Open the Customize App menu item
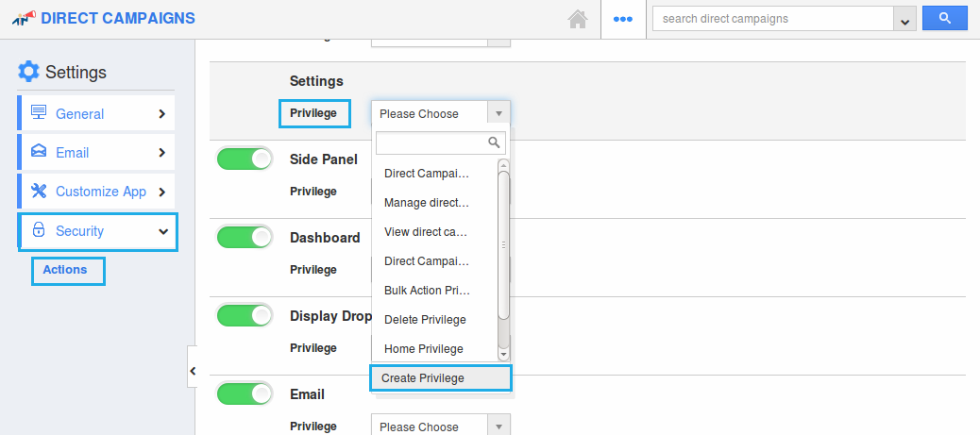980x435 pixels. pyautogui.click(x=95, y=192)
